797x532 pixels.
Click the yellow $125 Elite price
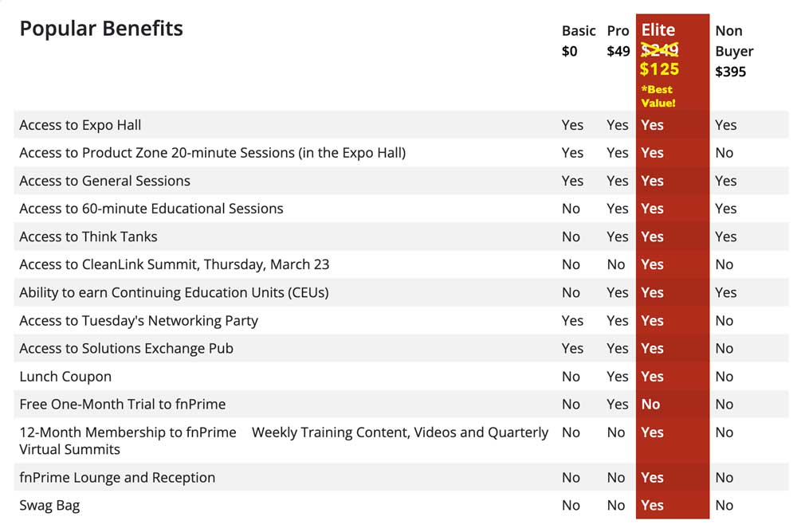[659, 69]
